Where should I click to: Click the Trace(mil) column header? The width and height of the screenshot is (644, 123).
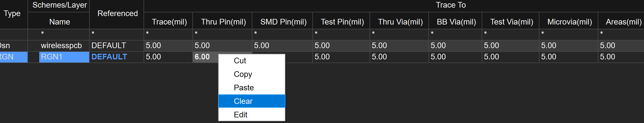169,22
